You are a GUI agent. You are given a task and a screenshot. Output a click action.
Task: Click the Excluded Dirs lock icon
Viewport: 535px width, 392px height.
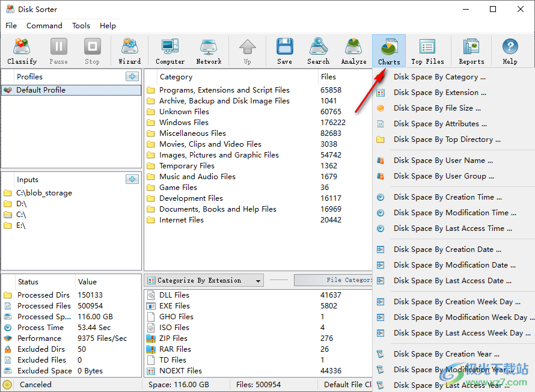8,349
